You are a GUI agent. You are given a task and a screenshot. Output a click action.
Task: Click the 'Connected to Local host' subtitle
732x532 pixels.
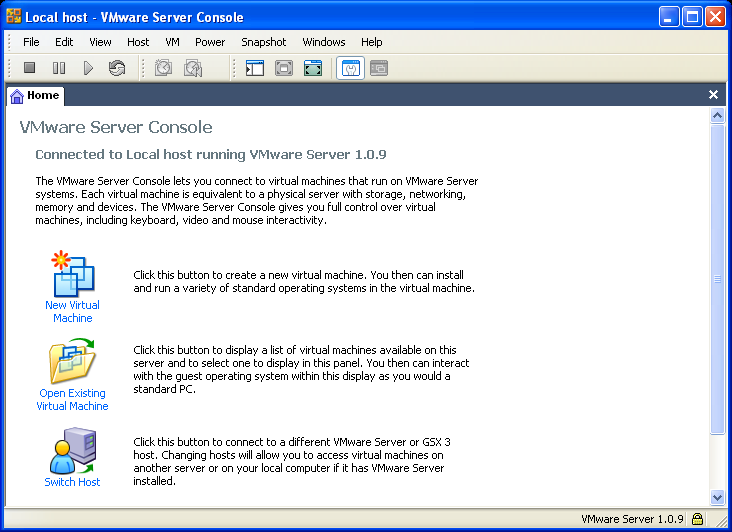tap(211, 154)
